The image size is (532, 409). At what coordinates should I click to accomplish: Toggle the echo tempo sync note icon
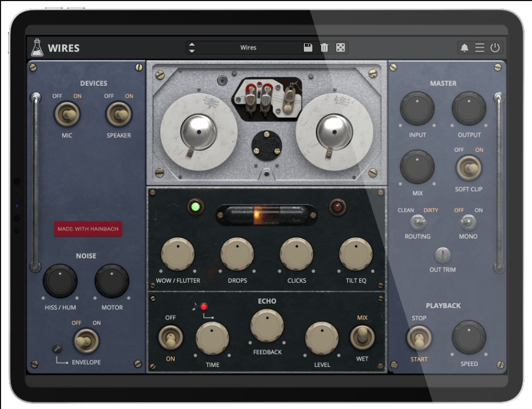tap(195, 306)
